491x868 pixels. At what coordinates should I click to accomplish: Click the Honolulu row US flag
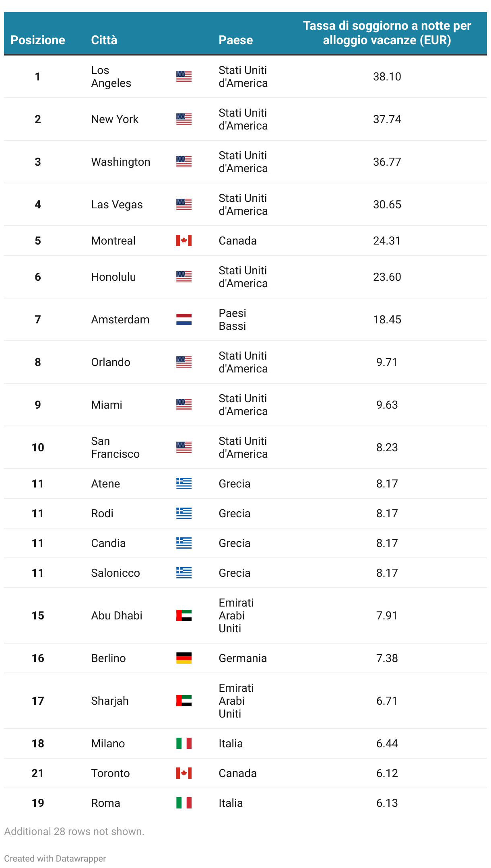184,277
